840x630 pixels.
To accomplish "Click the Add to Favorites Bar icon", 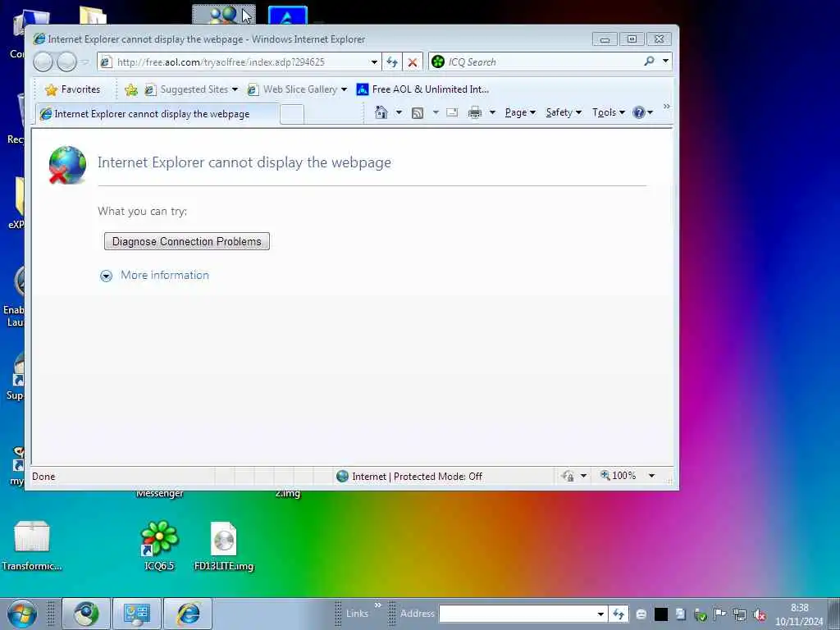I will [x=130, y=89].
